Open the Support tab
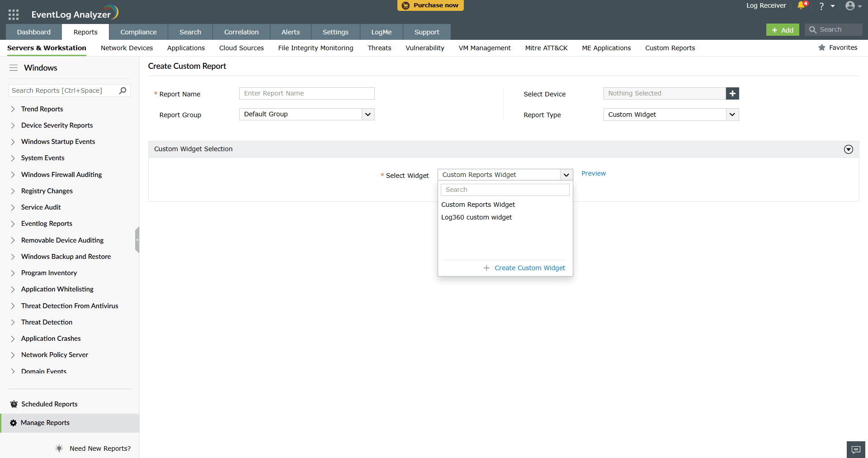868x458 pixels. click(x=427, y=32)
